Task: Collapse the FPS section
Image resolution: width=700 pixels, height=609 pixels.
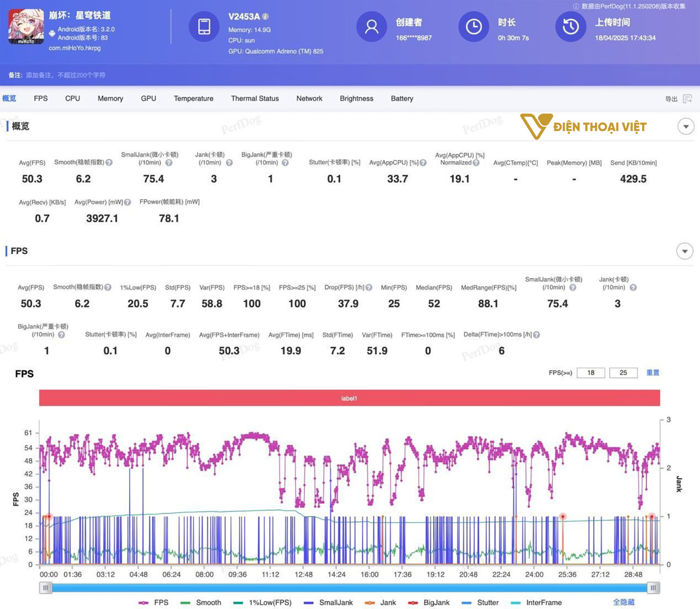Action: [x=685, y=251]
